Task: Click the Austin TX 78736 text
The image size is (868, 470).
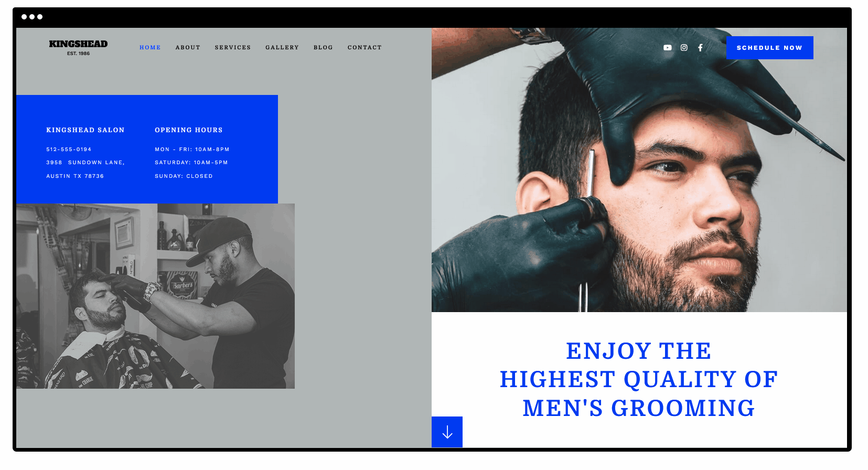Action: tap(75, 176)
